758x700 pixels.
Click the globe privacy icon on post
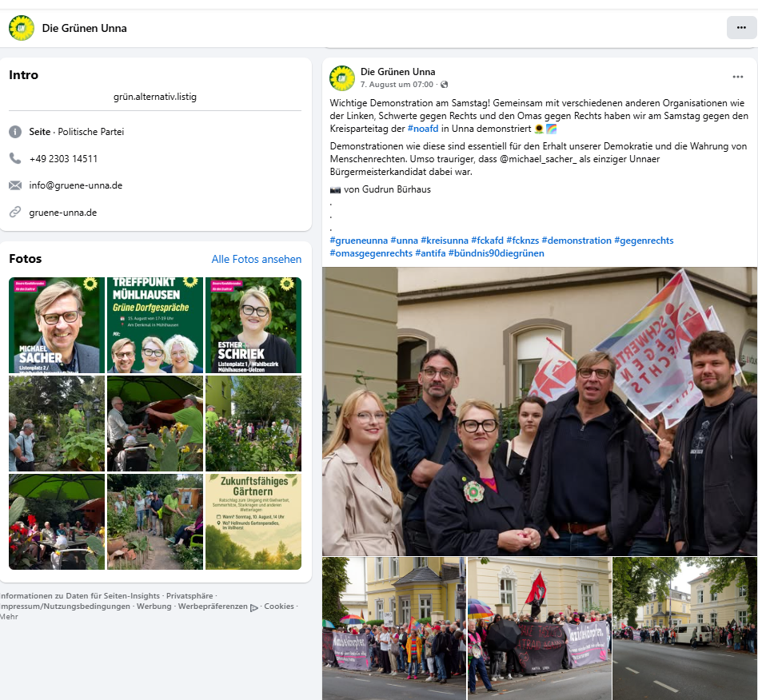pyautogui.click(x=445, y=85)
